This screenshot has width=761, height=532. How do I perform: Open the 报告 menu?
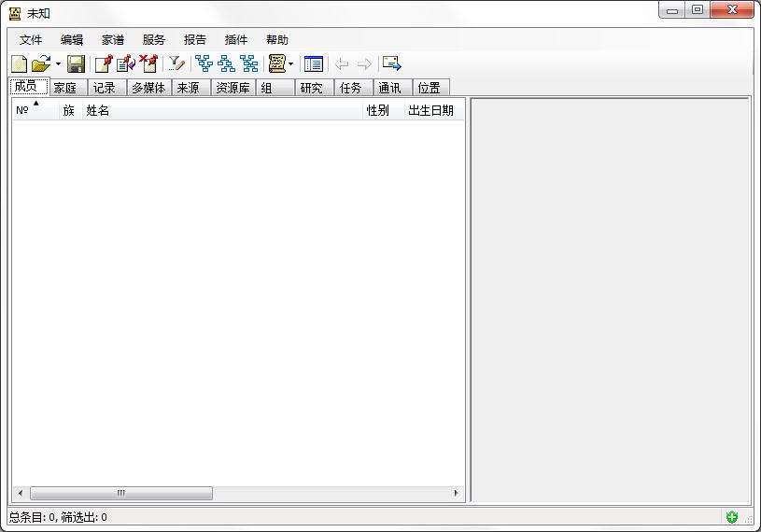pos(195,40)
